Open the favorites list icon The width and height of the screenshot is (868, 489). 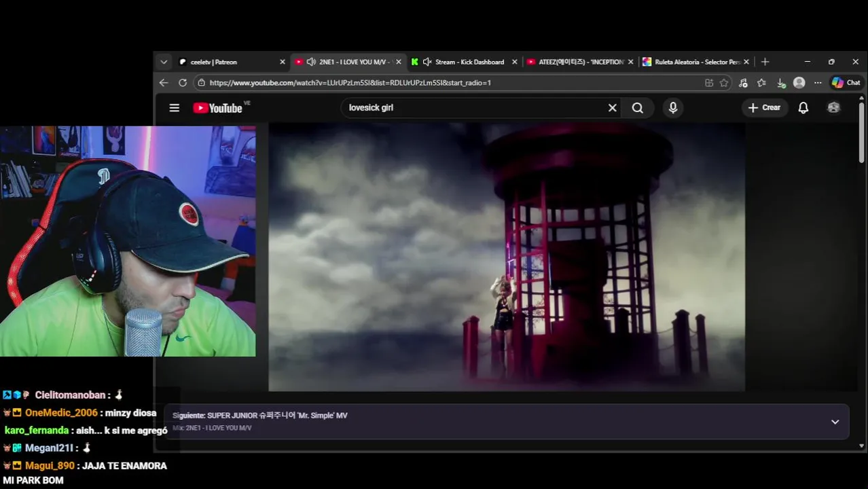[761, 83]
